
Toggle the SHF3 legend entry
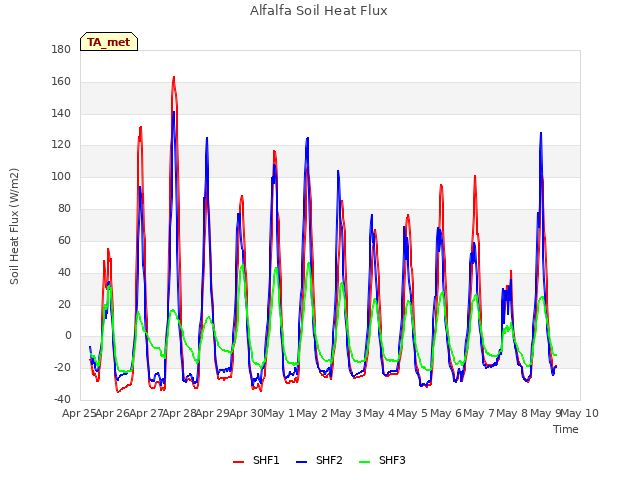point(382,460)
